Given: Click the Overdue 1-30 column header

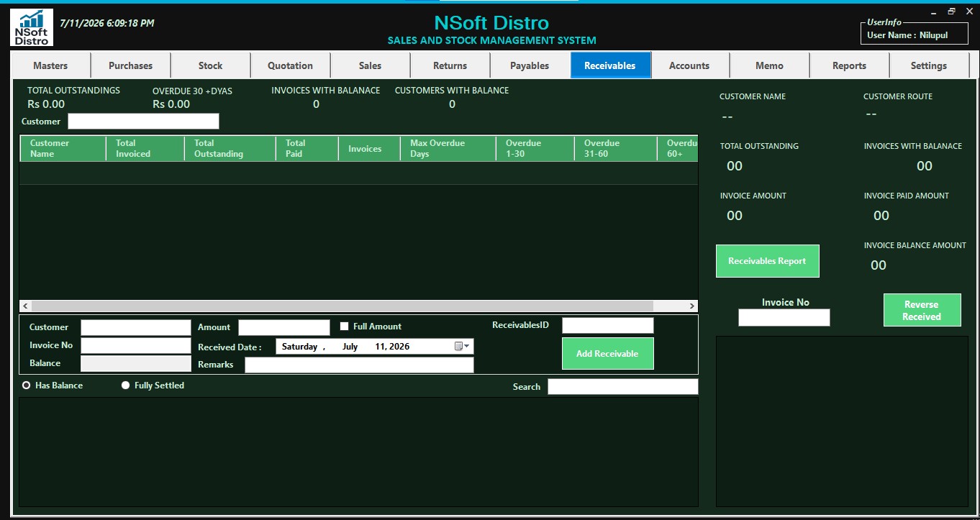Looking at the screenshot, I should [535, 148].
